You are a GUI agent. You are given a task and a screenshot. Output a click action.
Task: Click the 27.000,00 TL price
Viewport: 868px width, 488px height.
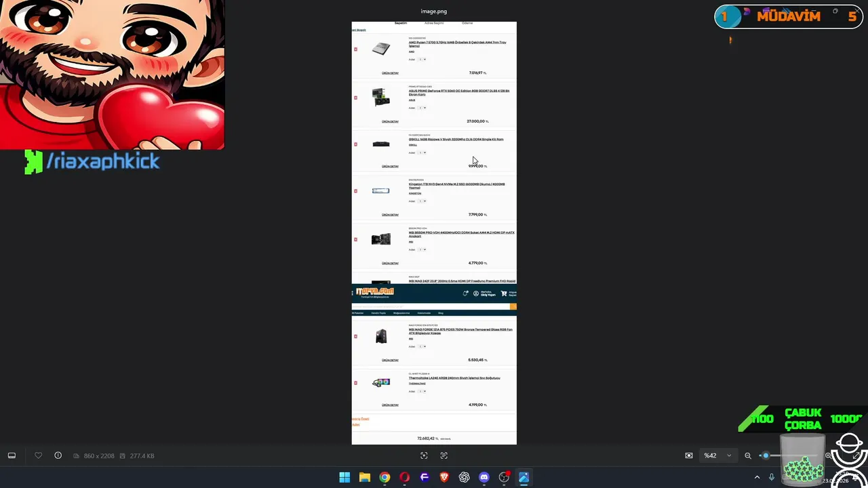pos(477,121)
